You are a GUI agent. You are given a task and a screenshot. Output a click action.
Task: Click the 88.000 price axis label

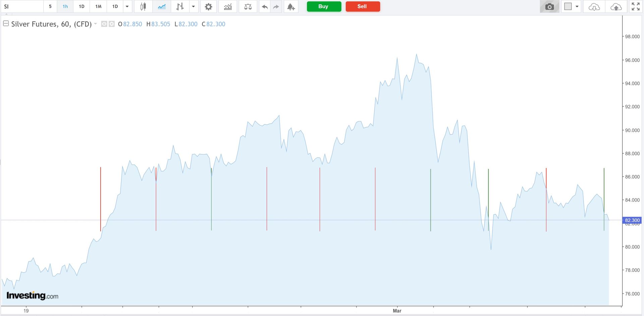pyautogui.click(x=632, y=154)
